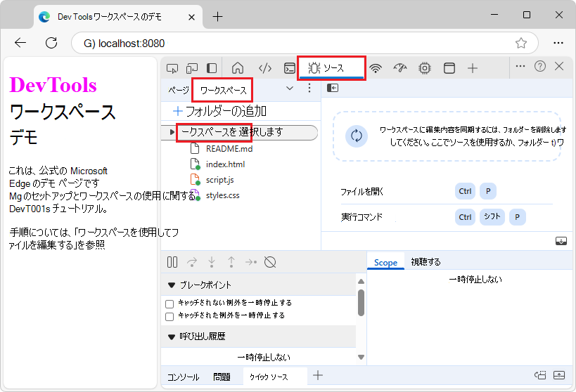Screen dimensions: 576x392
Task: Click the debugger pane scrollbar thumb
Action: [361, 303]
